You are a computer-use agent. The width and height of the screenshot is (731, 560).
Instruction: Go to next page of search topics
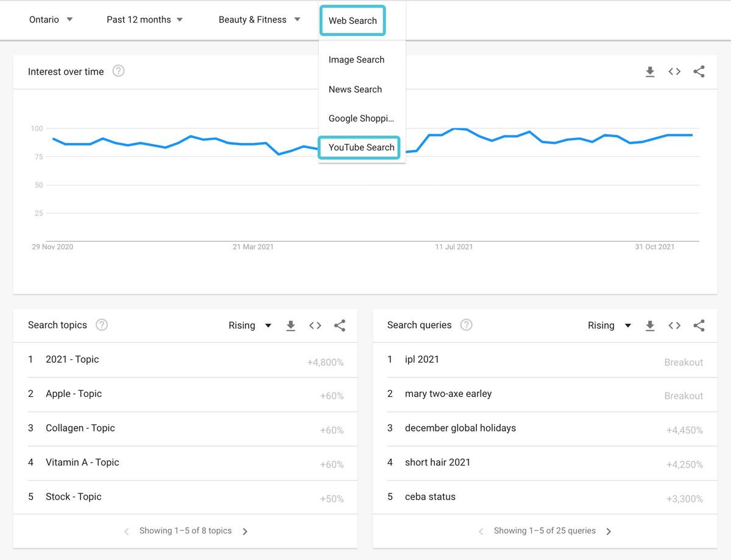click(245, 531)
